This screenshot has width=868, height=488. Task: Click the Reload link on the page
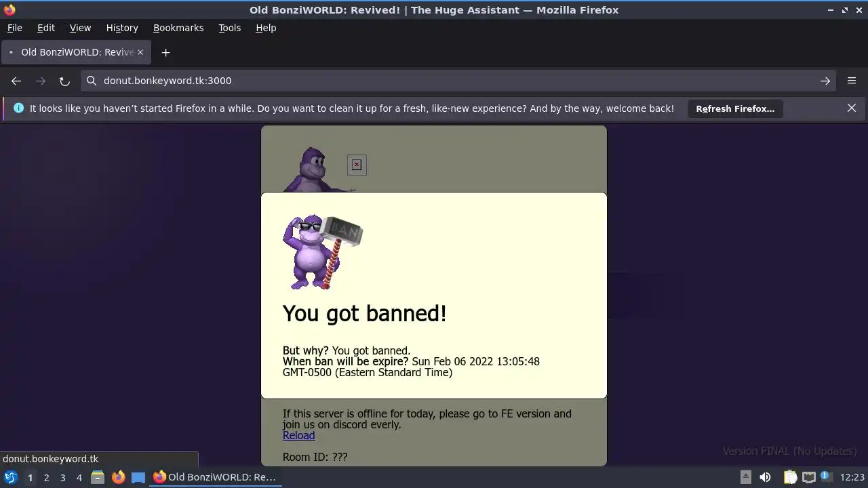[298, 435]
